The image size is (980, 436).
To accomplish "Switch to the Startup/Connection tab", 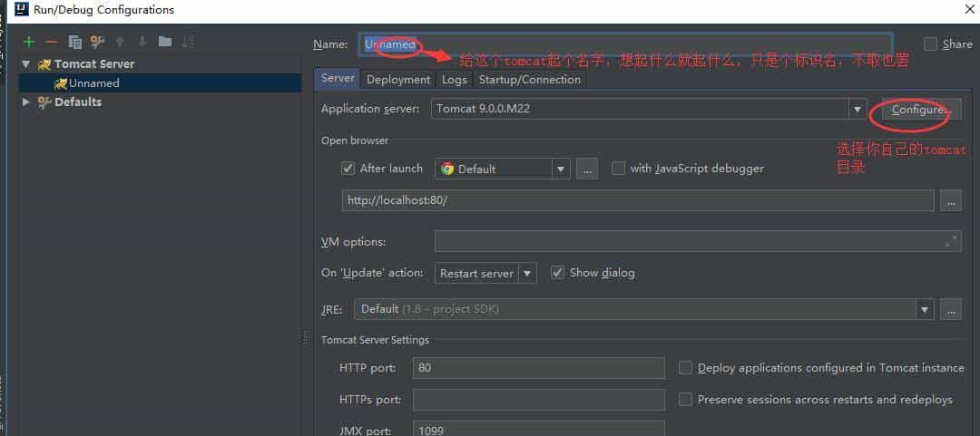I will point(530,80).
